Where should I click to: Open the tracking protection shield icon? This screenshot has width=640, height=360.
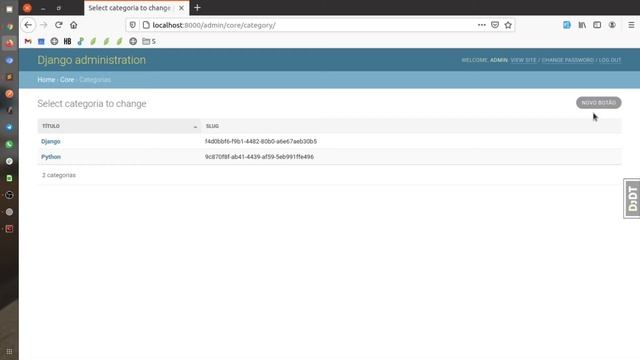[x=133, y=25]
